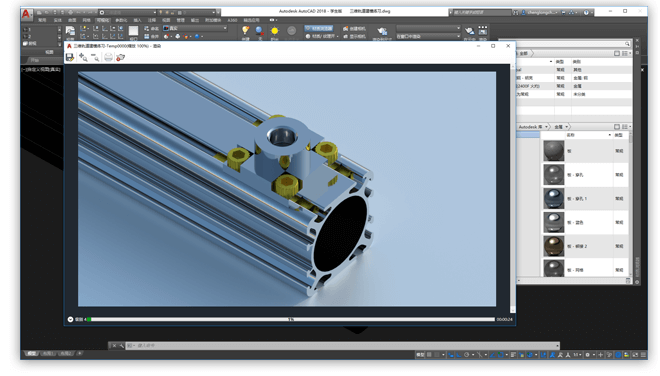Click the light bulb create-light icon
Viewport: 660px width, 376px height.
coord(245,30)
